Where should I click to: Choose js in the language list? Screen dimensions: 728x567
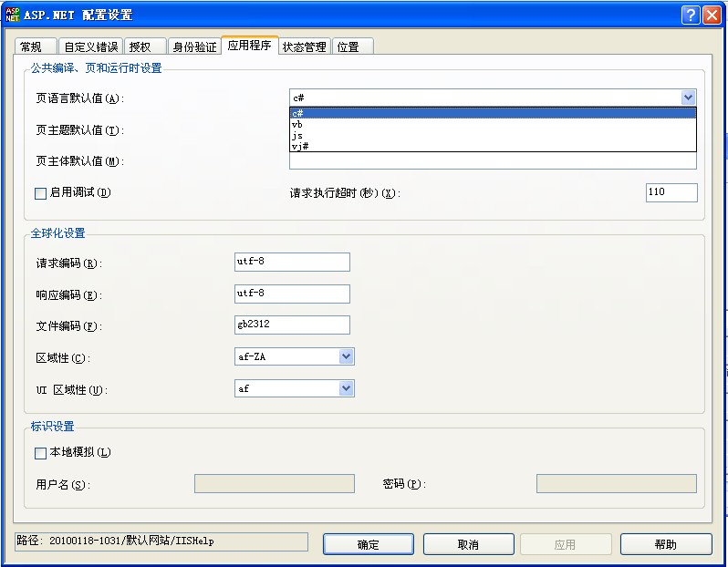[493, 136]
